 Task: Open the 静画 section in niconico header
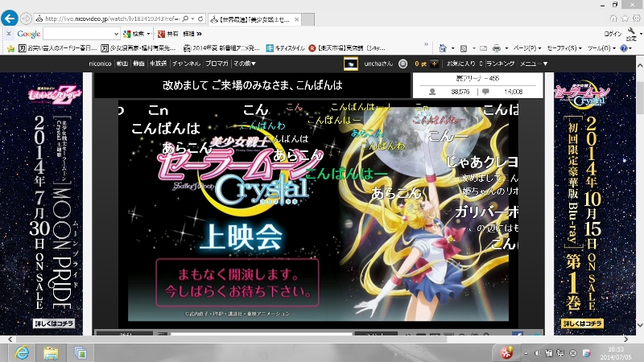pos(138,64)
